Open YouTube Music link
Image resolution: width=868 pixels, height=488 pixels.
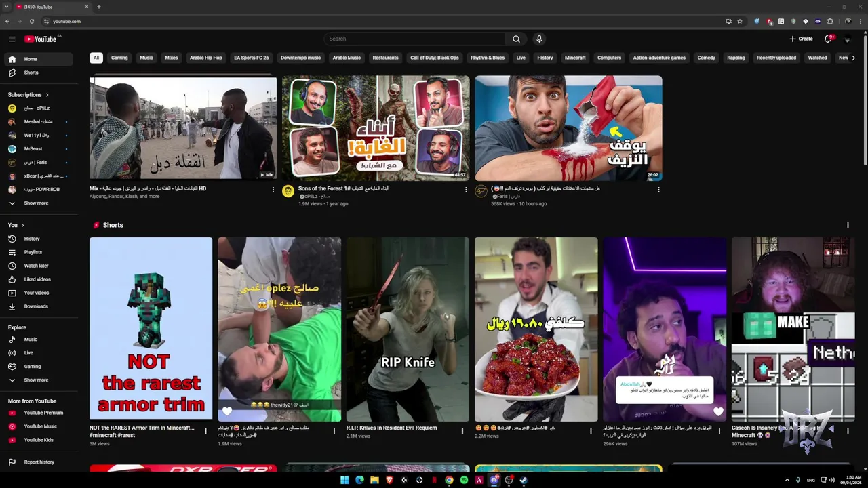coord(39,426)
